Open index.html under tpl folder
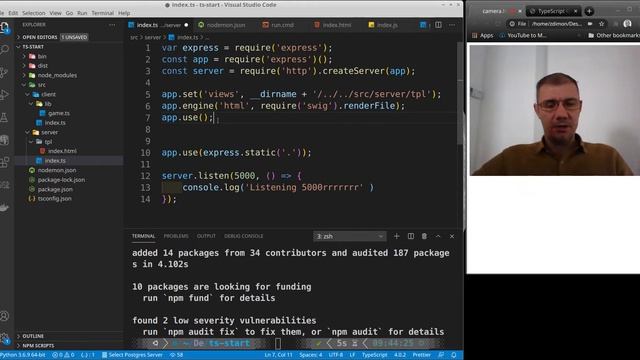 point(62,151)
